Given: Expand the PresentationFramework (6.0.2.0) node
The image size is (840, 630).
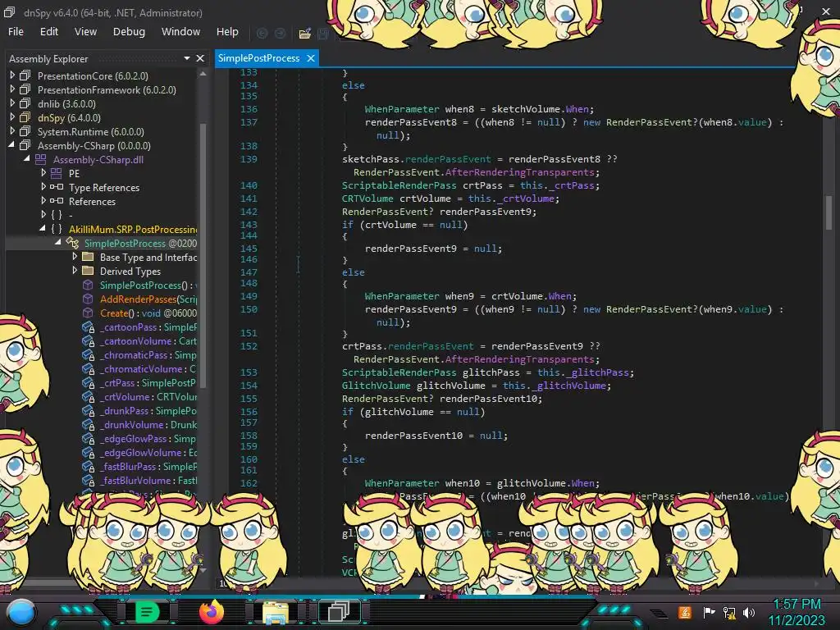Looking at the screenshot, I should pos(12,89).
